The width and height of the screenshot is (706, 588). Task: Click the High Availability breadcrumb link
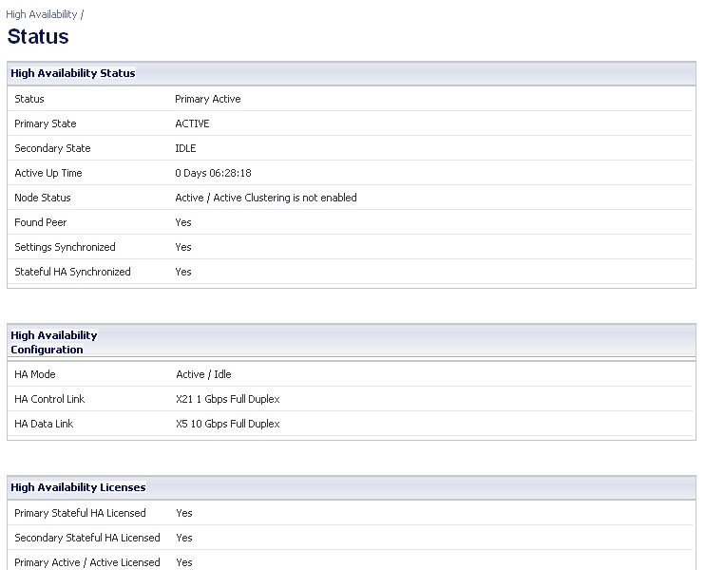click(x=42, y=14)
